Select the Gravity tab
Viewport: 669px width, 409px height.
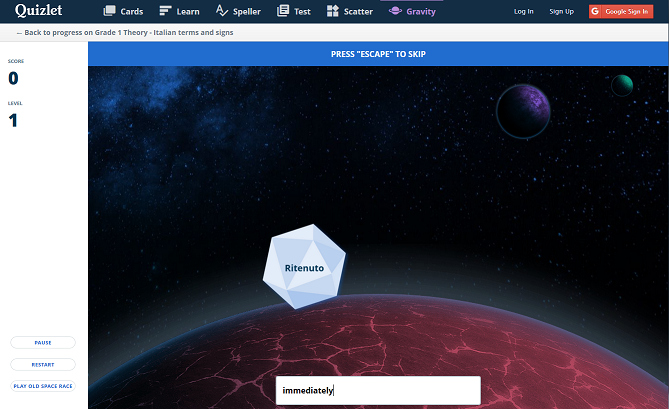point(412,12)
